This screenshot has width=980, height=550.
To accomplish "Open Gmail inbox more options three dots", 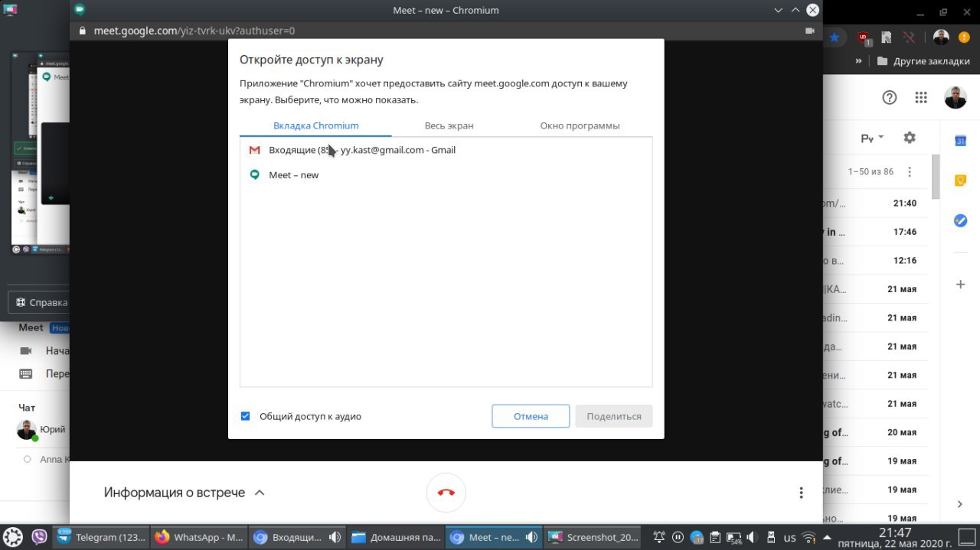I will [x=910, y=172].
